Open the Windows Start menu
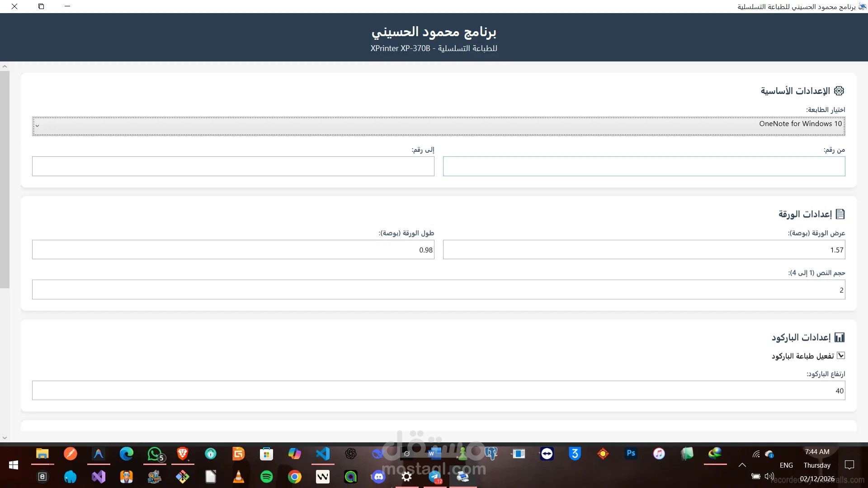Image resolution: width=868 pixels, height=488 pixels. pyautogui.click(x=14, y=465)
